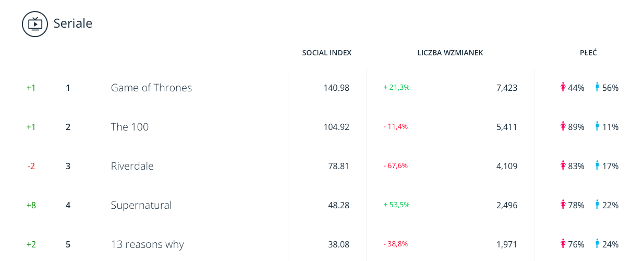Click the female icon in Game of Thrones row
This screenshot has width=644, height=261.
(x=563, y=87)
